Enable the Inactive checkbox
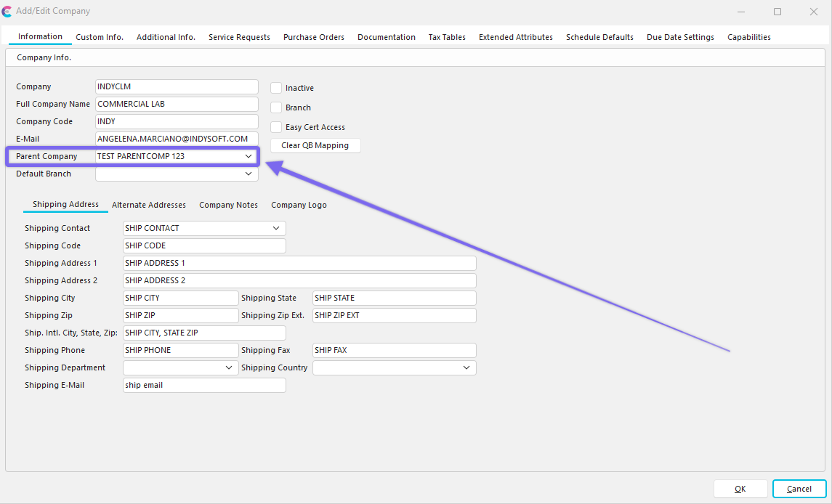This screenshot has width=832, height=504. pos(276,88)
